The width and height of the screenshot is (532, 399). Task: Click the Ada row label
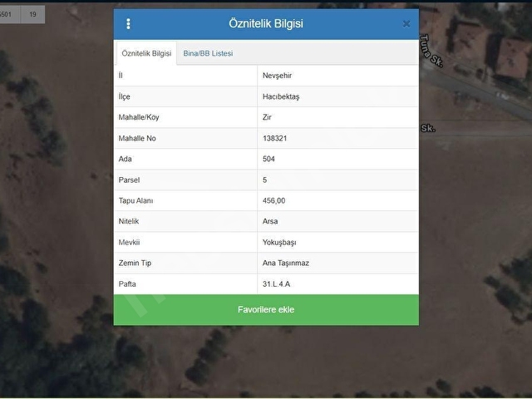tap(125, 159)
